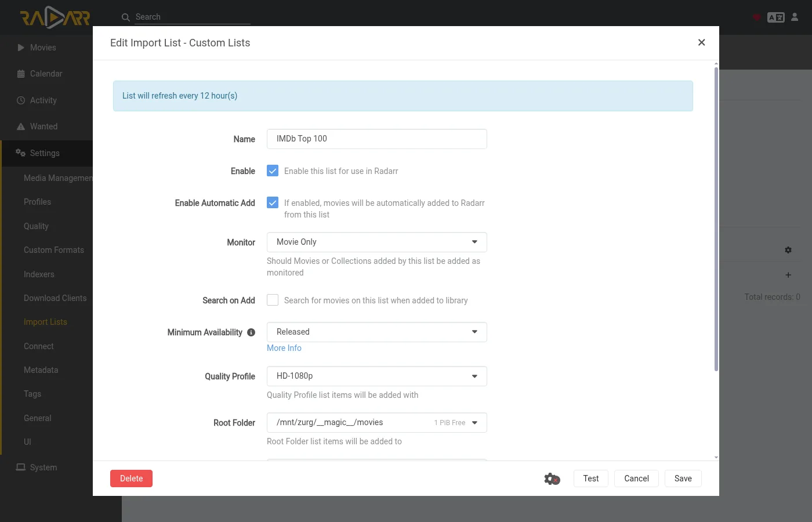Click the scrollbar down arrow
Viewport: 812px width, 522px height.
(716, 457)
